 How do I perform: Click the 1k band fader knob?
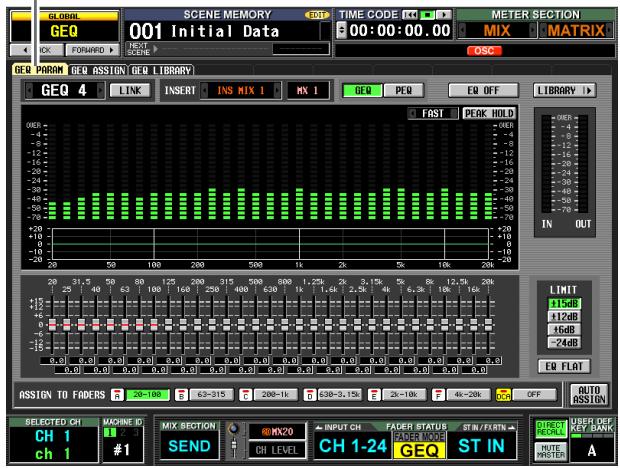pos(299,325)
